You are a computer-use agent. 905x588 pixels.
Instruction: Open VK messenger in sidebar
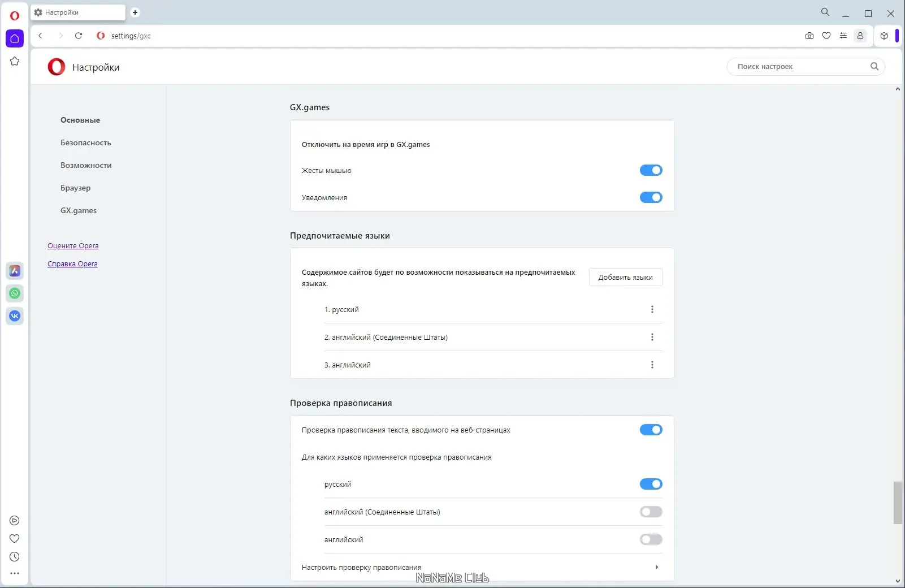click(x=15, y=316)
